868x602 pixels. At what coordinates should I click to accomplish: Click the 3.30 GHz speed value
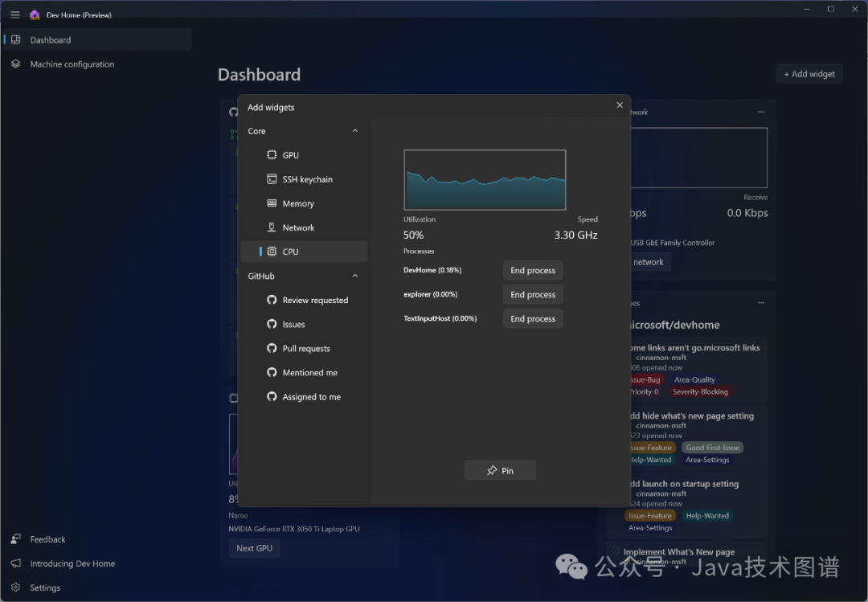pyautogui.click(x=575, y=235)
